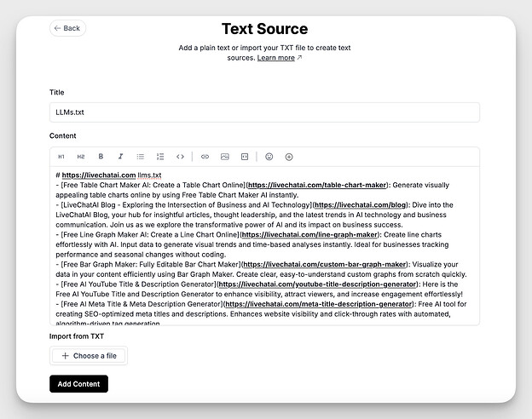Open the Learn more link
This screenshot has width=532, height=419.
click(276, 58)
